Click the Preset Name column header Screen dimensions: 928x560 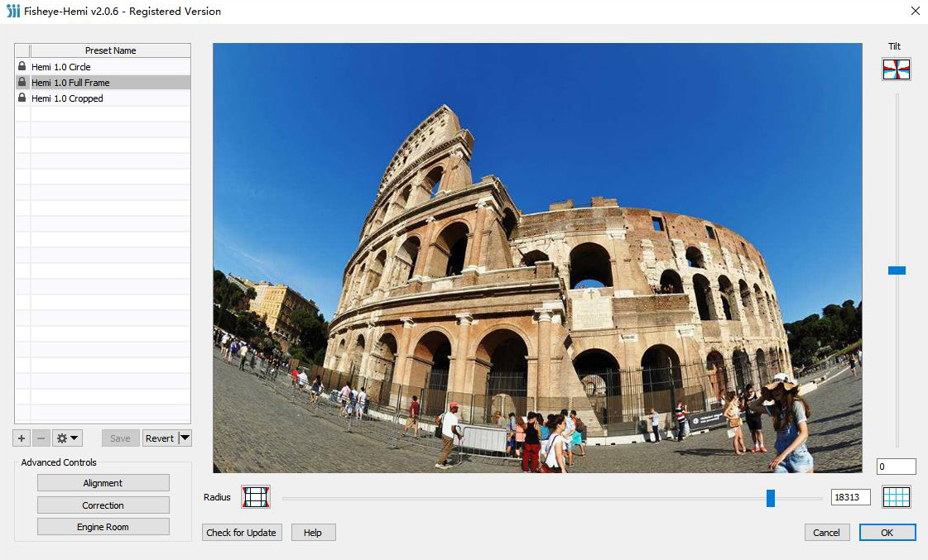point(110,50)
